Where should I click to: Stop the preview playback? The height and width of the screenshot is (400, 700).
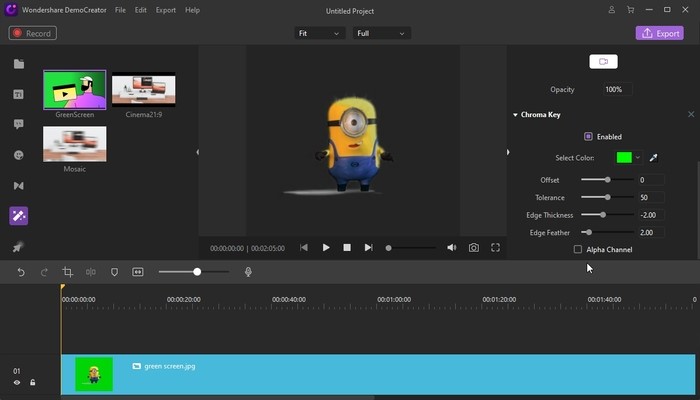coord(347,248)
